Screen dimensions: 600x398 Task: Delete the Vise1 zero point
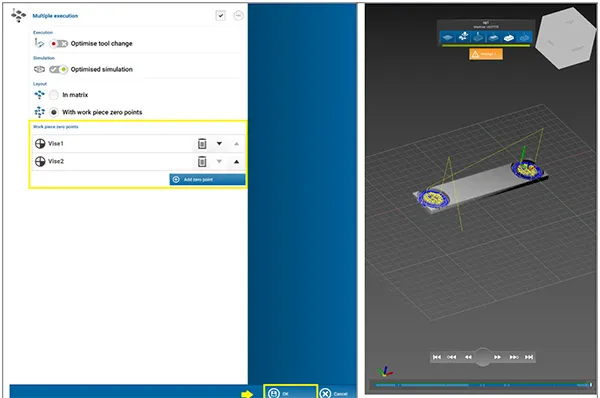[x=202, y=144]
